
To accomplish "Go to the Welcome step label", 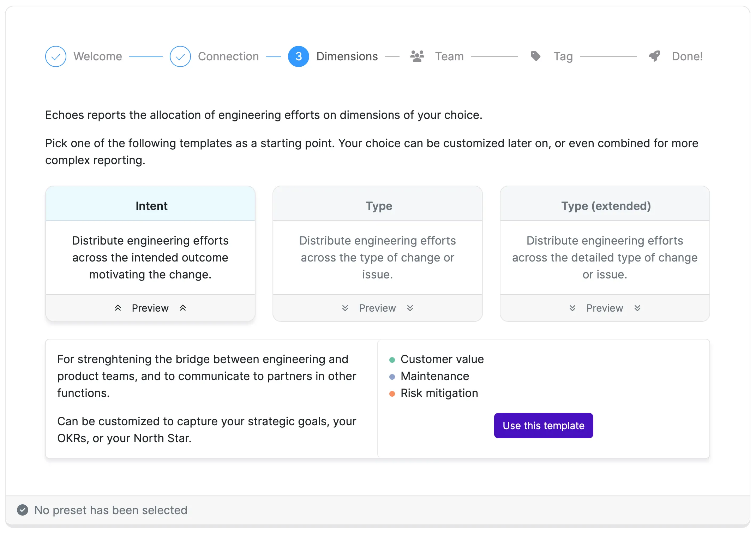I will tap(98, 56).
